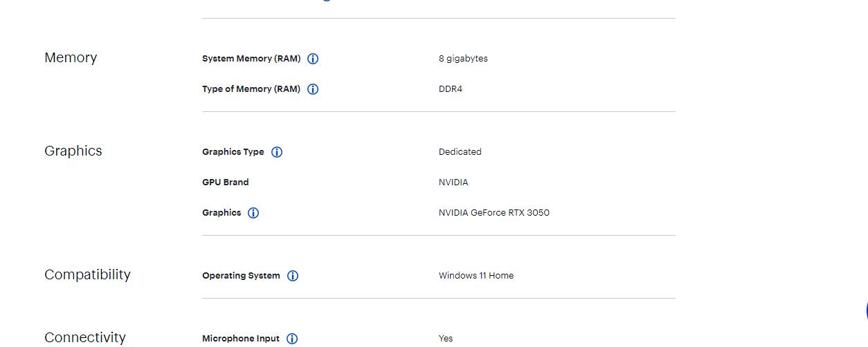Click the info icon beside Graphics label

(253, 213)
